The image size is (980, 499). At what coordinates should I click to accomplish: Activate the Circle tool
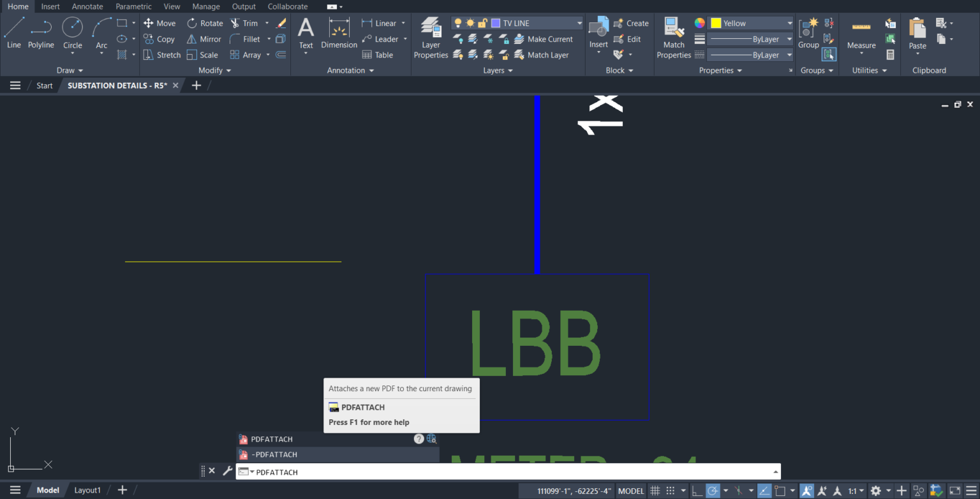(x=72, y=30)
